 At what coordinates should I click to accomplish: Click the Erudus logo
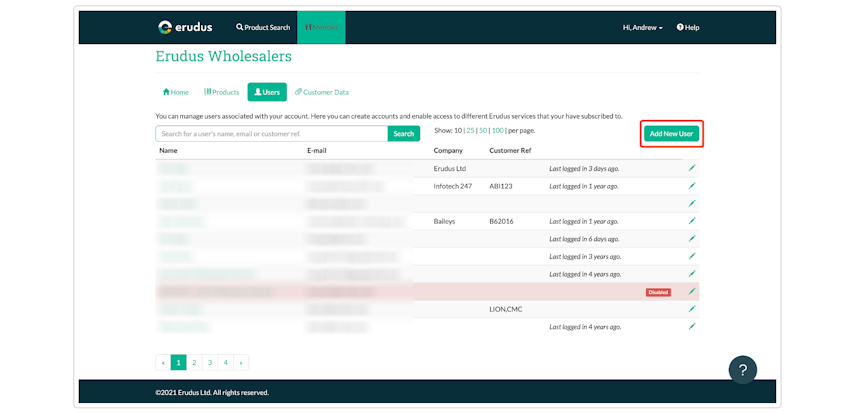tap(185, 27)
